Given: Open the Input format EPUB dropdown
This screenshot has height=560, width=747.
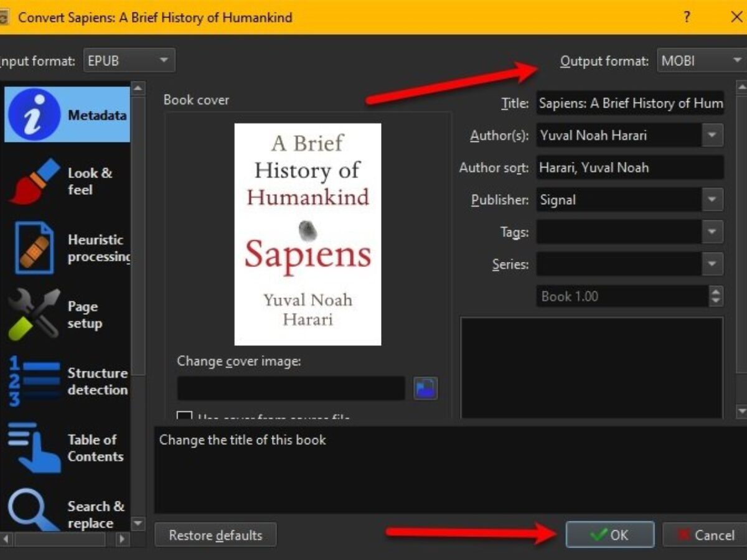Looking at the screenshot, I should point(128,61).
